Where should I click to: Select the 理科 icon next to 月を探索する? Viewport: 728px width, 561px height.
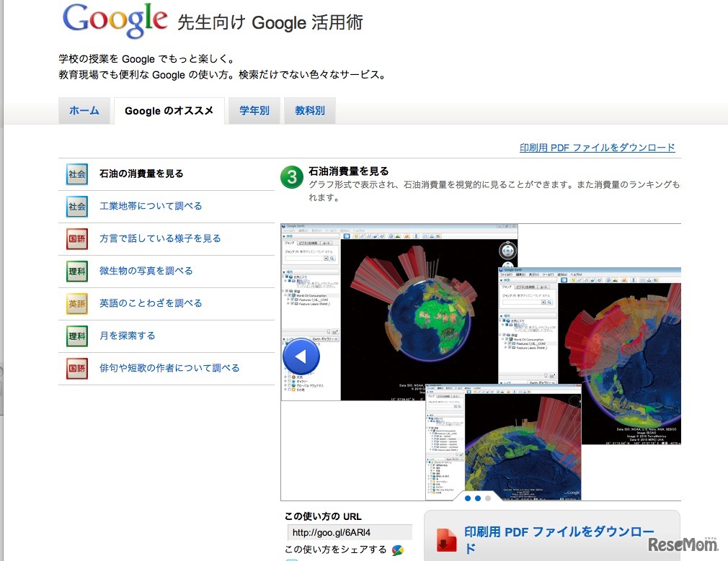(x=76, y=336)
